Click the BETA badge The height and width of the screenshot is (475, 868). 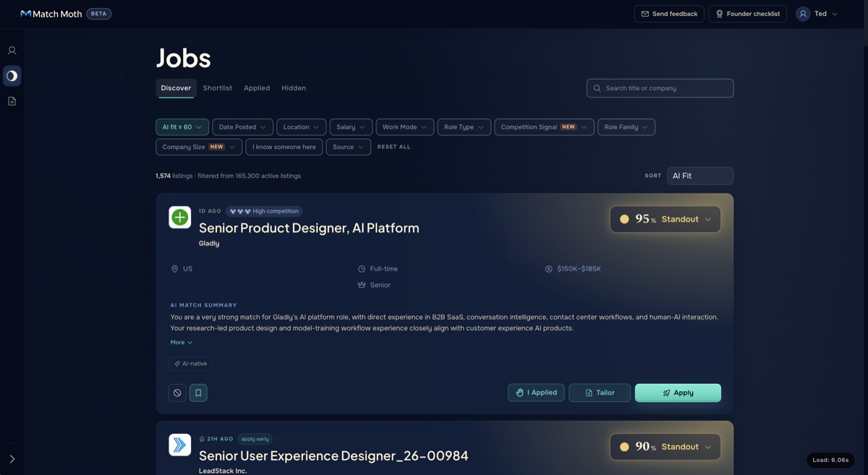point(99,14)
